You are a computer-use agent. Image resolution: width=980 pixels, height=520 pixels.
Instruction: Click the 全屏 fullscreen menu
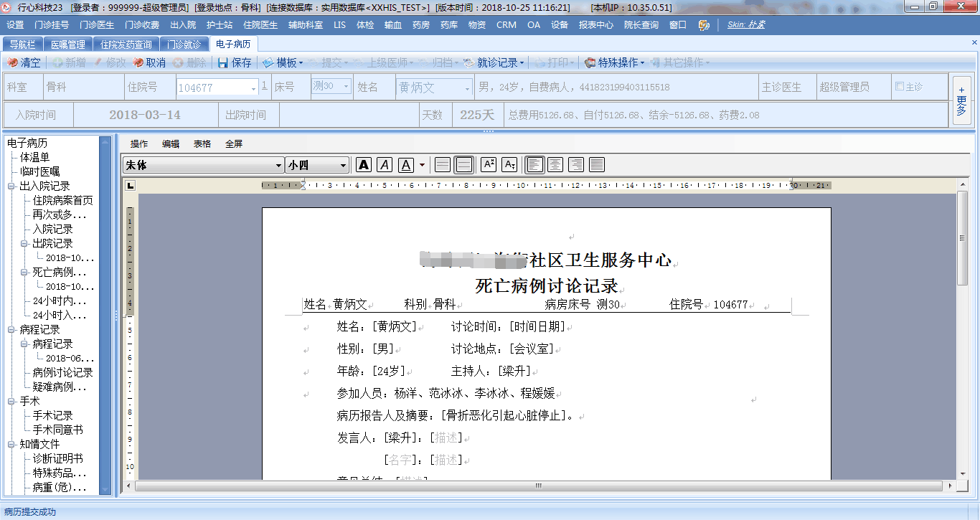click(234, 143)
